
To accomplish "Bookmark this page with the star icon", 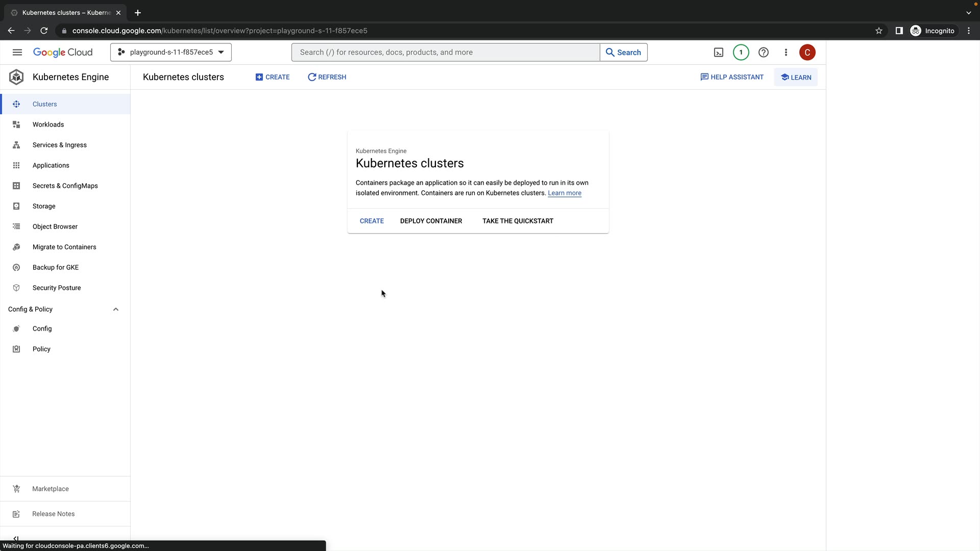I will tap(878, 31).
